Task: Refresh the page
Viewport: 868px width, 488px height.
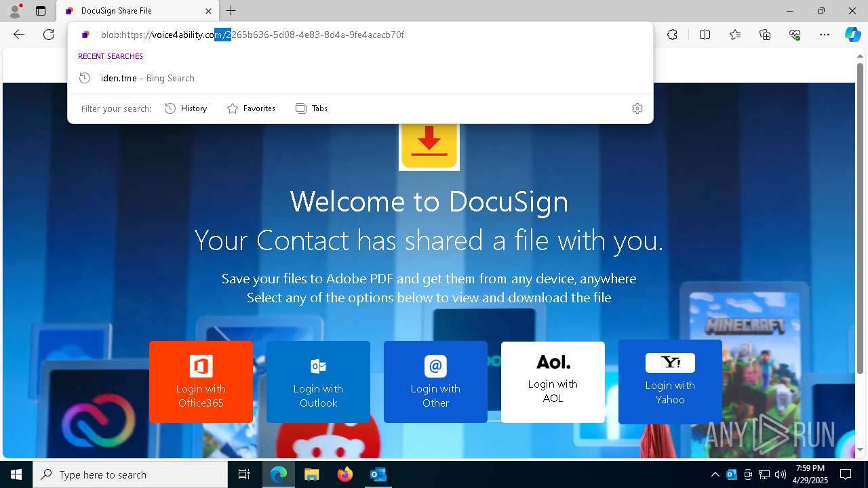Action: coord(49,35)
